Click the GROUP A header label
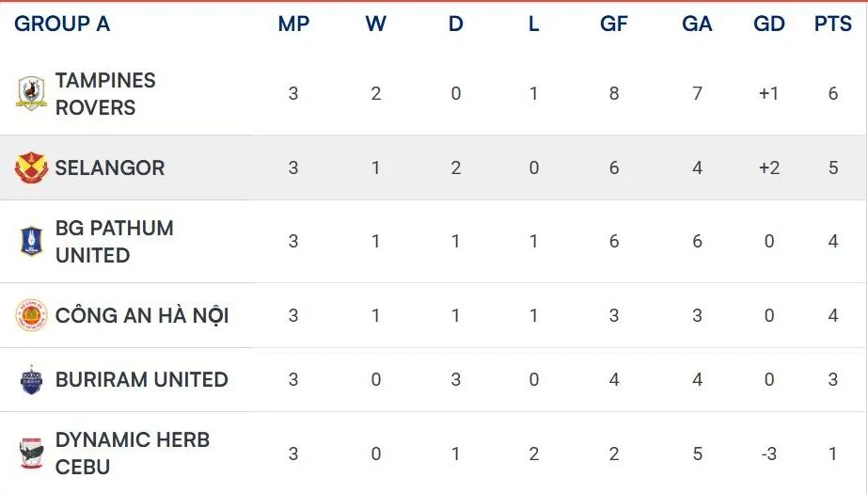 62,24
